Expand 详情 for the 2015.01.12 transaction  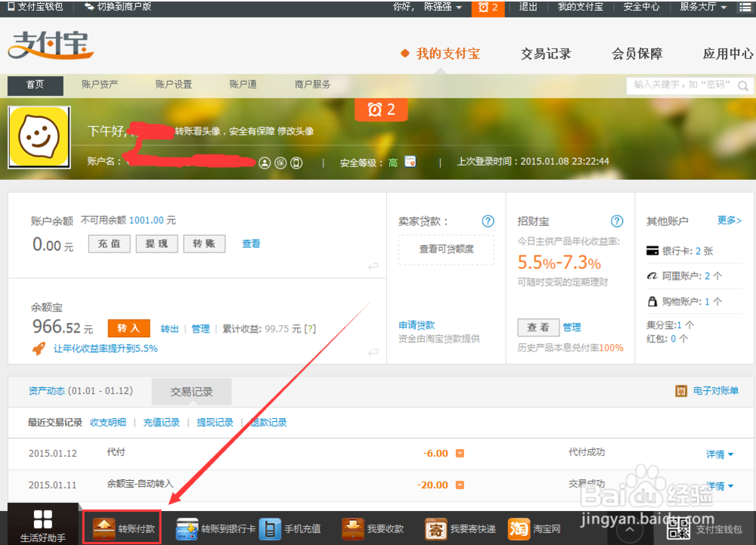[720, 454]
